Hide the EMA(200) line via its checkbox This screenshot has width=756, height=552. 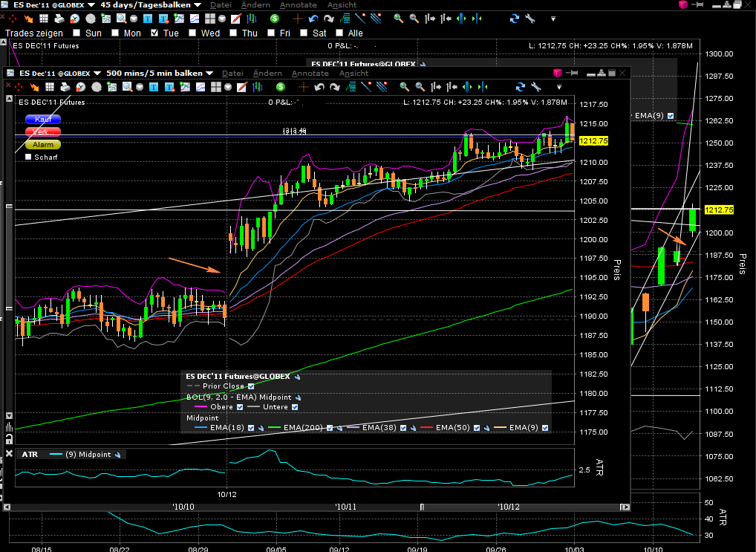pos(331,428)
